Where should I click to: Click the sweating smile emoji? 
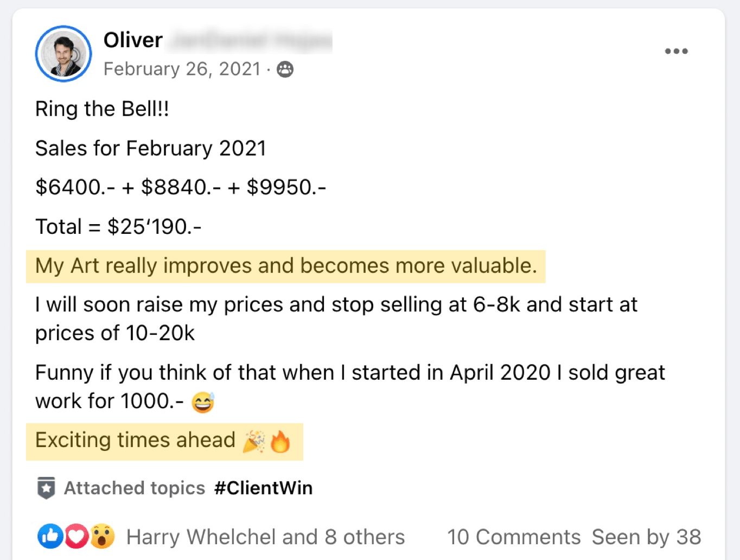pos(203,402)
